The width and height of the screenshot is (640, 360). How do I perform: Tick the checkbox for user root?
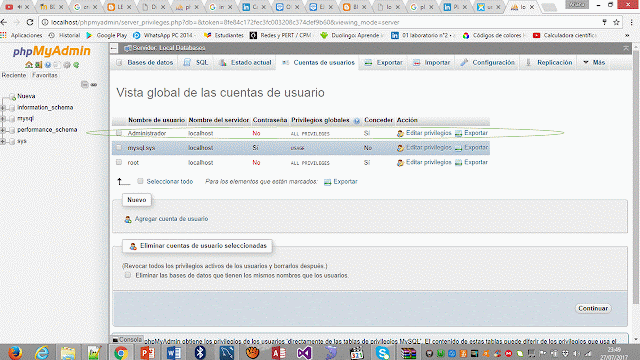click(x=119, y=162)
